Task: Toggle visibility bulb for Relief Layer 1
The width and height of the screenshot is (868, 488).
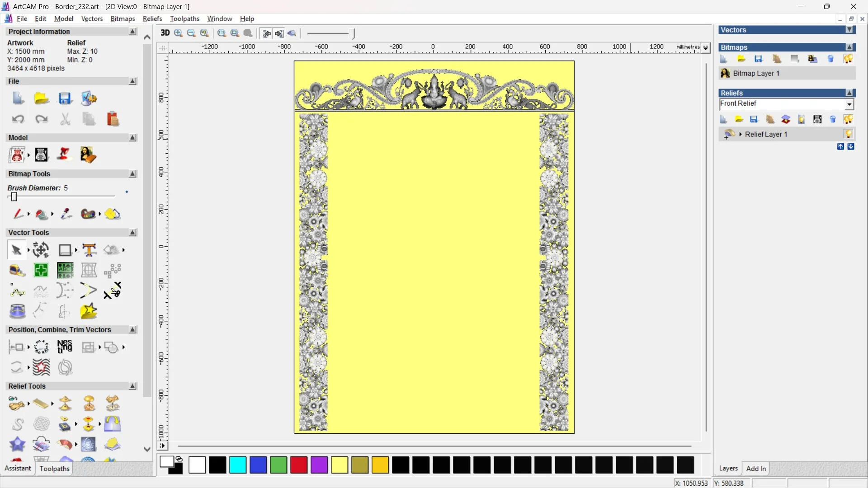Action: 848,134
